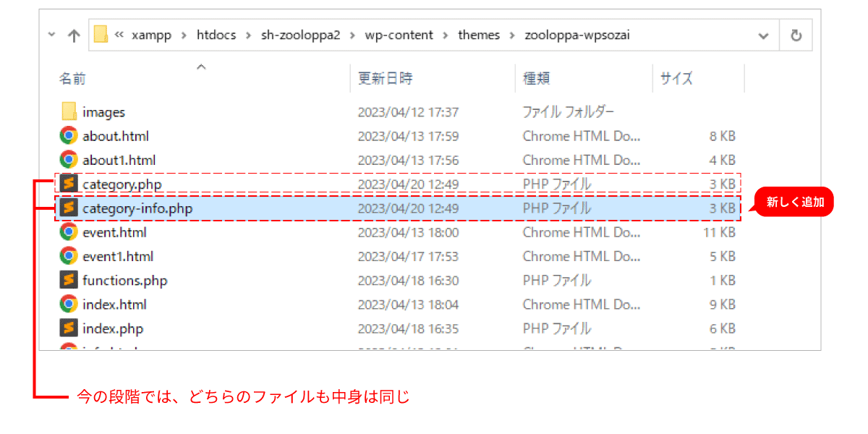Sort by サイズ column header
This screenshot has height=434, width=868.
pyautogui.click(x=676, y=78)
